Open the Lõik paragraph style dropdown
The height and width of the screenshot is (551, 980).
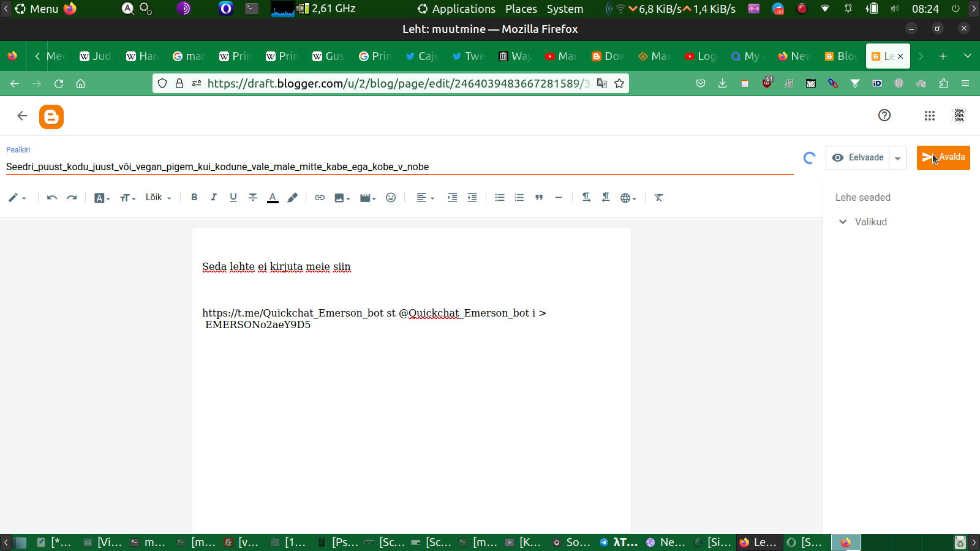[x=158, y=198]
